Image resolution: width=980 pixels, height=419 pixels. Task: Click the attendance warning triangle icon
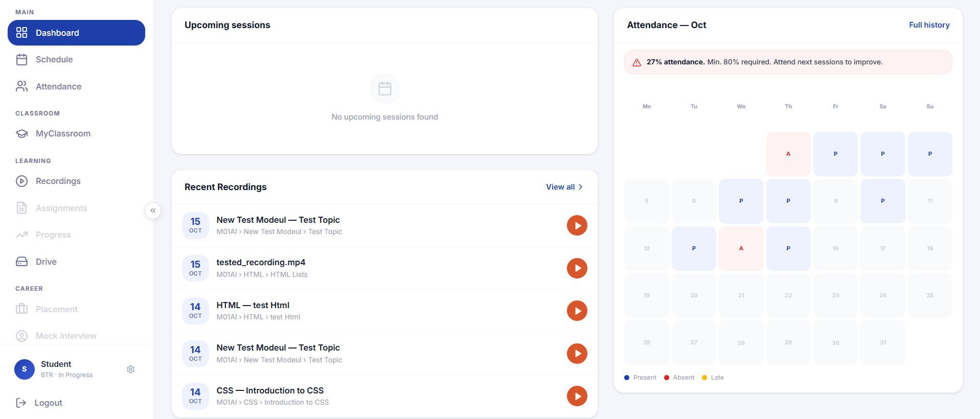tap(637, 62)
